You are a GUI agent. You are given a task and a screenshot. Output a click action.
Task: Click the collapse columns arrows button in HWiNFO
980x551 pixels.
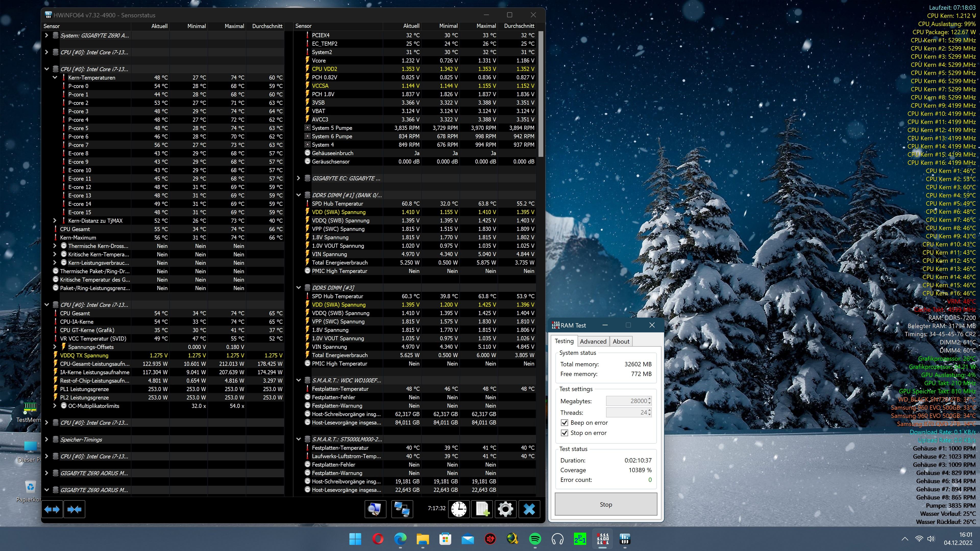click(75, 509)
